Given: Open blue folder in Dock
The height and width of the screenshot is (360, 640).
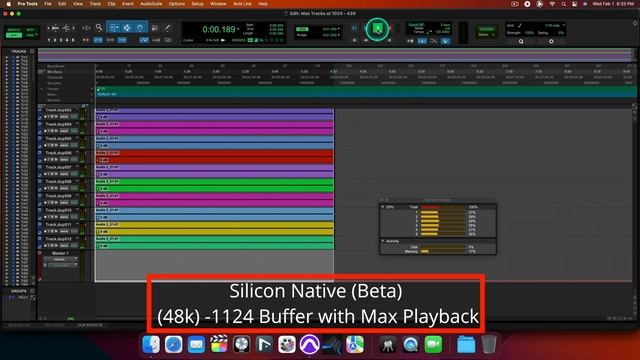Looking at the screenshot, I should pos(466,345).
